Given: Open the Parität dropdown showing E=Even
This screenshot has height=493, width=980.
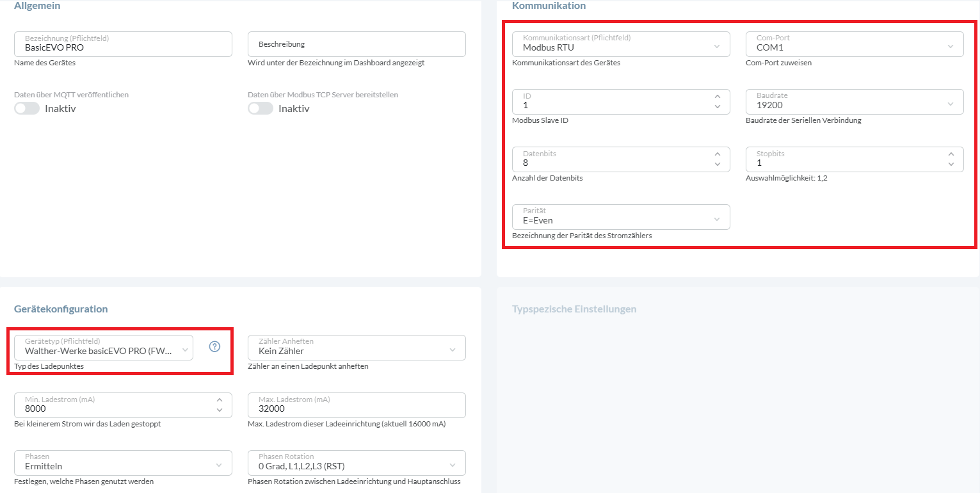Looking at the screenshot, I should coord(621,217).
